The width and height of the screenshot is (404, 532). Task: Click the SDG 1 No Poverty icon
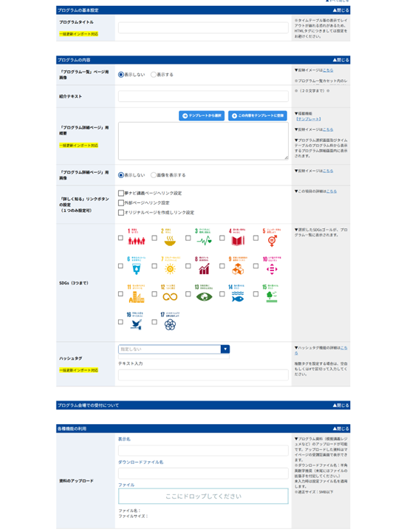(137, 237)
